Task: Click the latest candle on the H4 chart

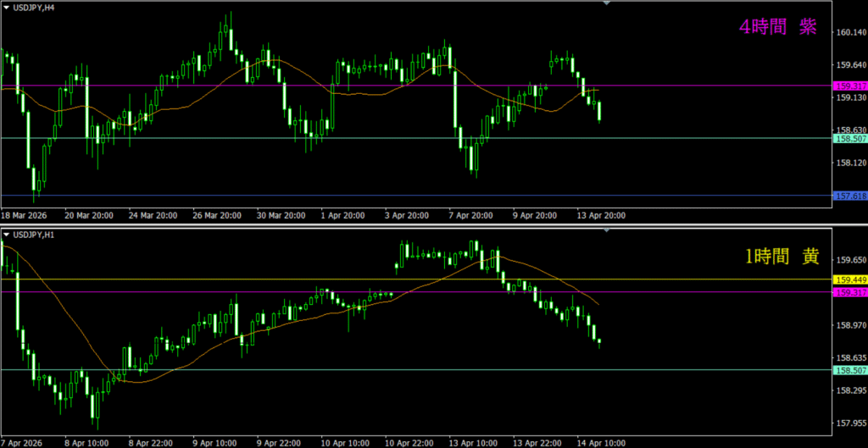Action: point(599,112)
